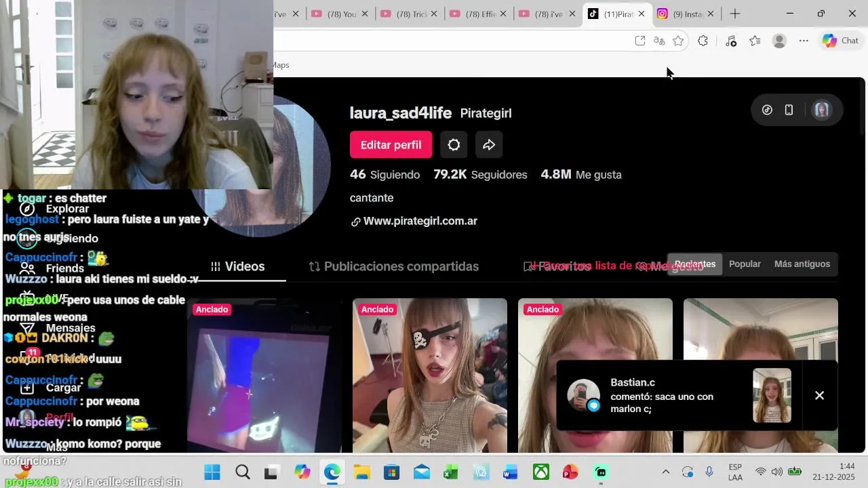The width and height of the screenshot is (868, 488).
Task: Click the translate page icon in address bar
Action: pyautogui.click(x=659, y=41)
